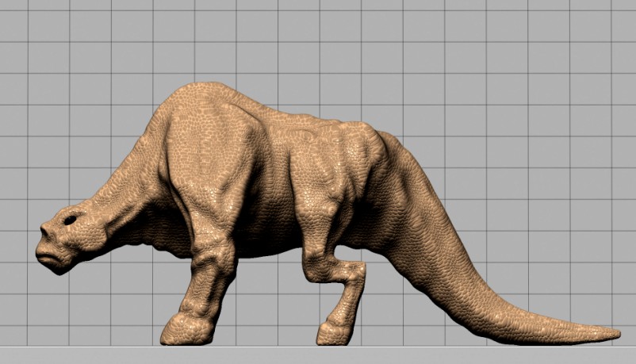Click the dinosaur model's eye

(71, 219)
